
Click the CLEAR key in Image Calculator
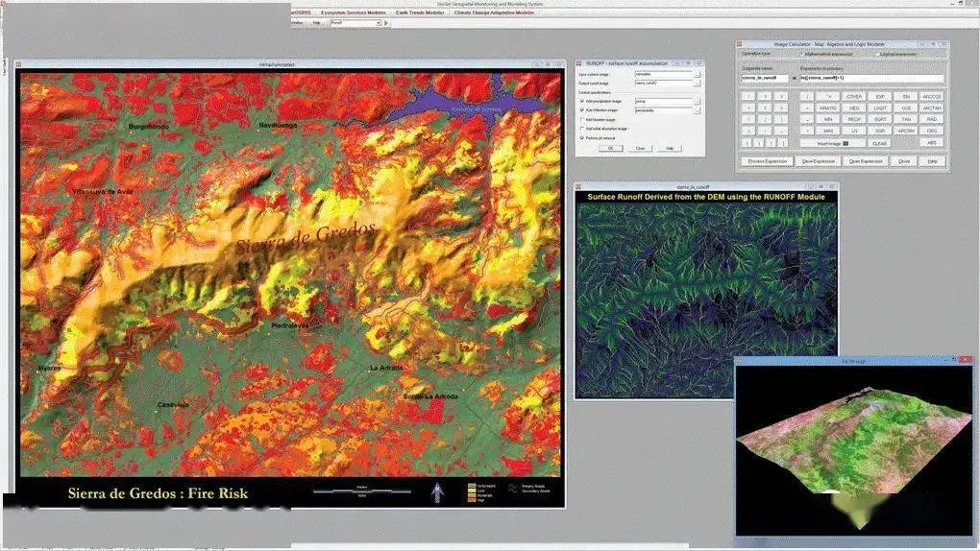pyautogui.click(x=879, y=144)
